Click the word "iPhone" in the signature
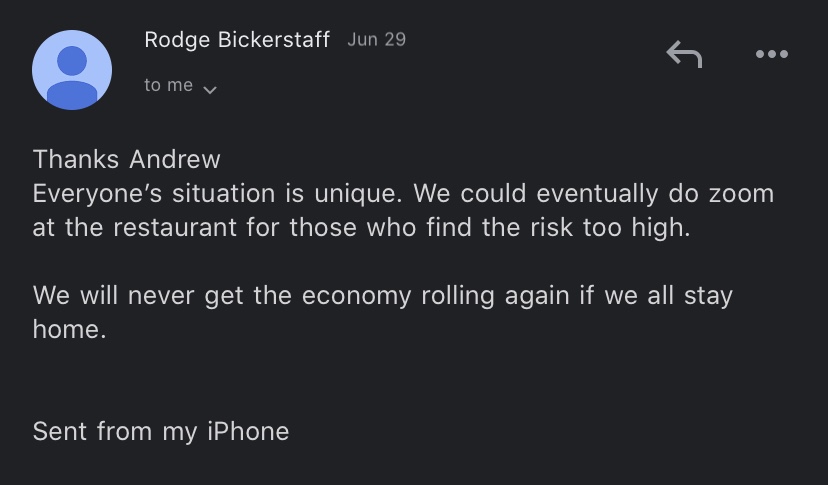Viewport: 828px width, 485px height. [x=248, y=431]
